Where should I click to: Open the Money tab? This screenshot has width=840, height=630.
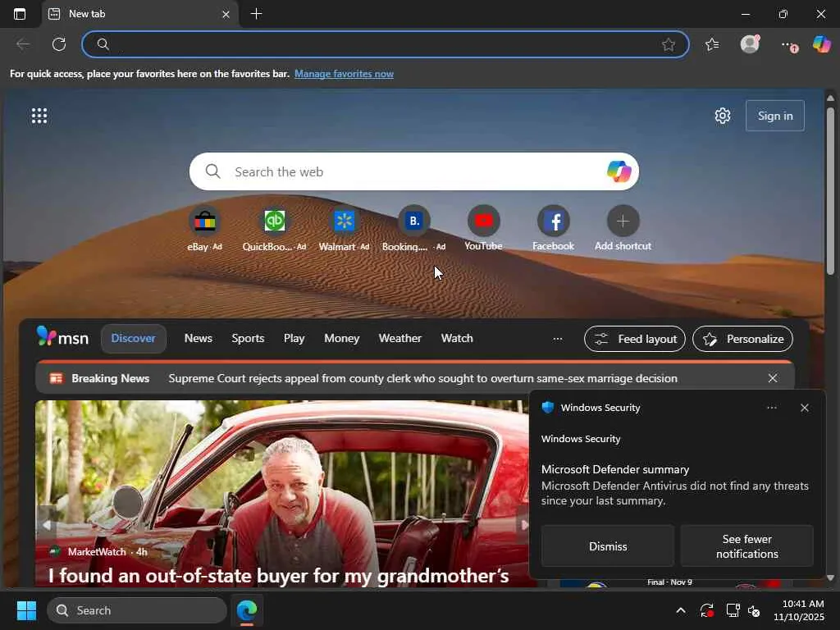(342, 339)
